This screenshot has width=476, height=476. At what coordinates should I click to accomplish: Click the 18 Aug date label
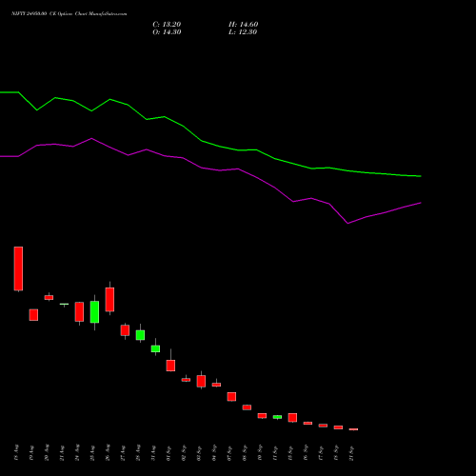[x=16, y=452]
